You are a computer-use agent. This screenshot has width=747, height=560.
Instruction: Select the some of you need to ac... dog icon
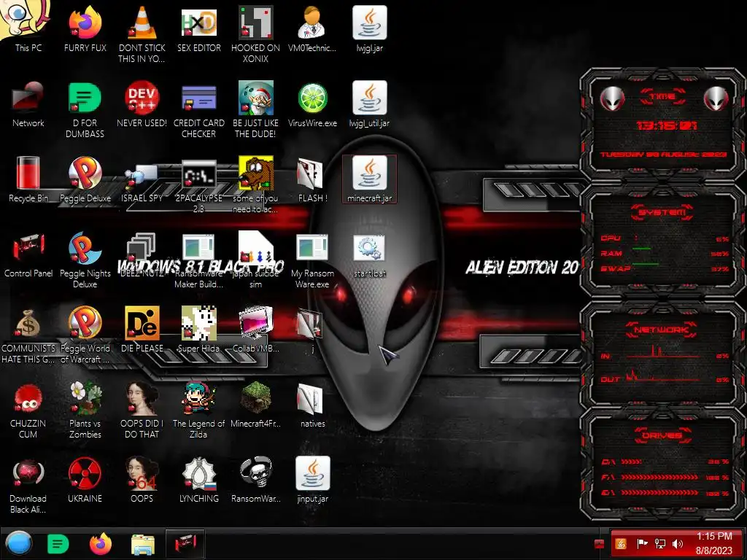click(255, 184)
